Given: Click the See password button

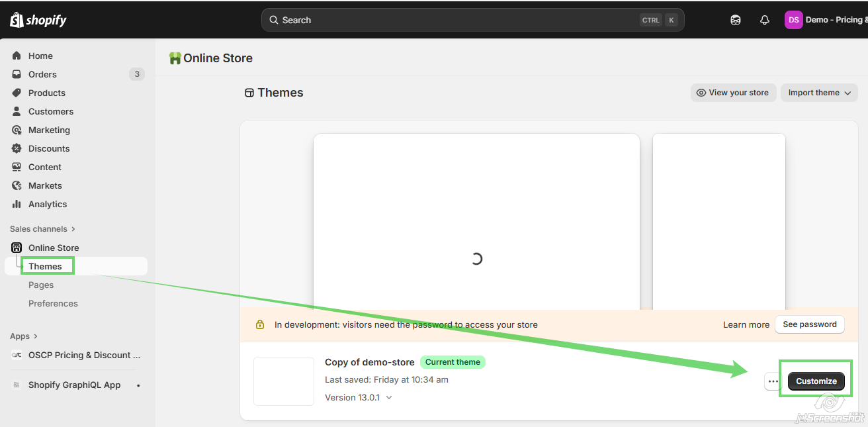Looking at the screenshot, I should pyautogui.click(x=809, y=324).
